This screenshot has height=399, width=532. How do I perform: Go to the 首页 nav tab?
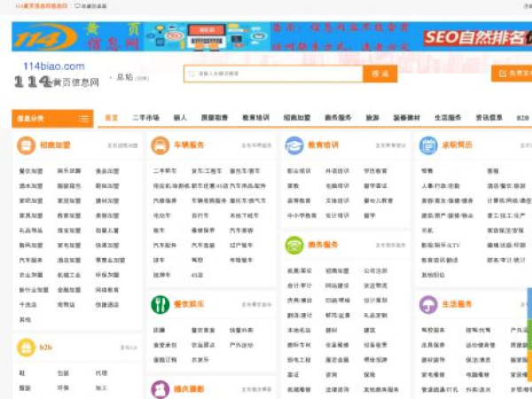(x=112, y=118)
